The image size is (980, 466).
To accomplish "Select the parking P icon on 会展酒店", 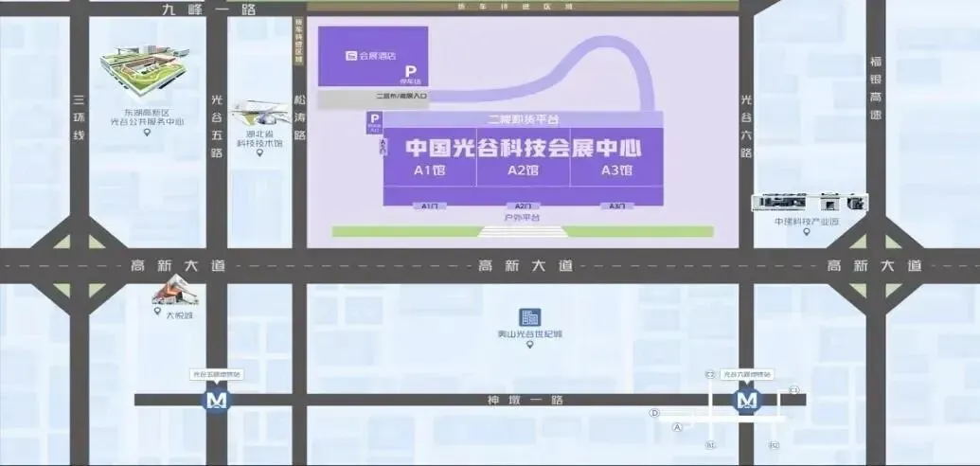I will [x=410, y=72].
